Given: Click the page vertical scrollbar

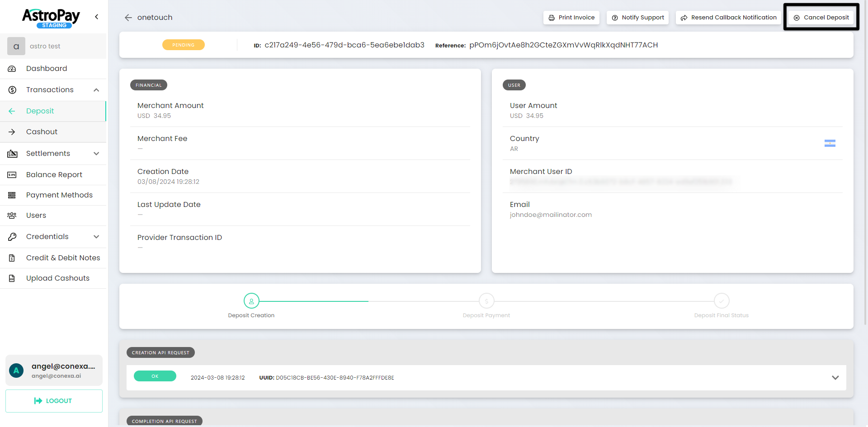Looking at the screenshot, I should click(865, 163).
